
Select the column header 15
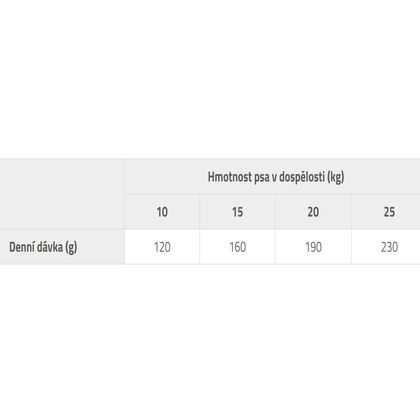237,212
